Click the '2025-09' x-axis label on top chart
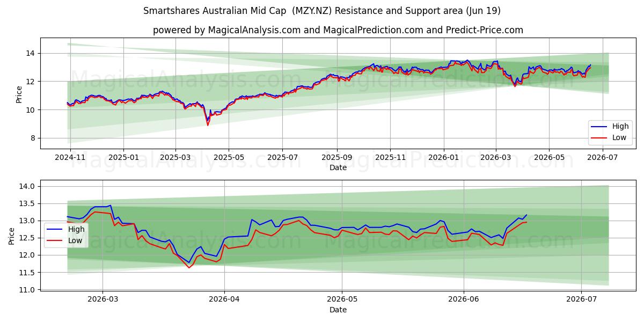644x322 pixels. pos(337,158)
